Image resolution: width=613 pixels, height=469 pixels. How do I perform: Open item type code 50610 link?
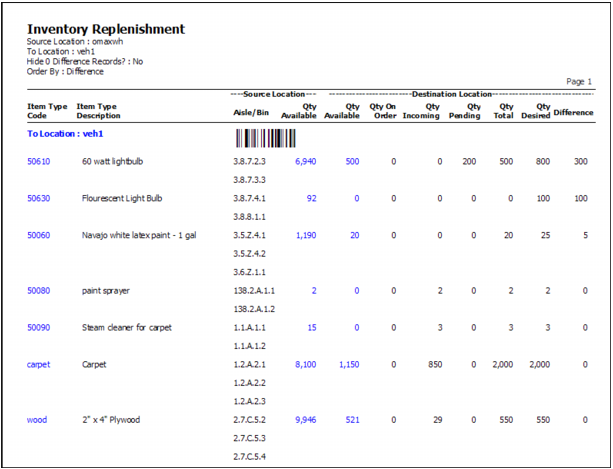point(39,160)
